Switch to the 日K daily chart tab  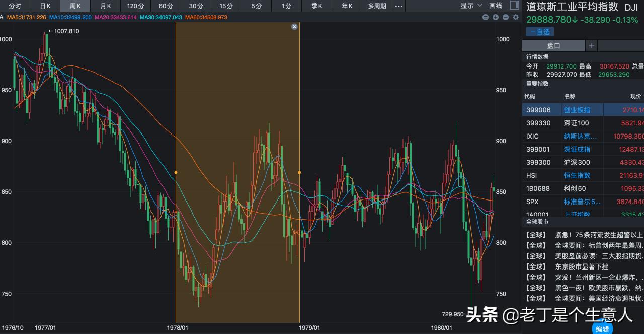tap(45, 6)
